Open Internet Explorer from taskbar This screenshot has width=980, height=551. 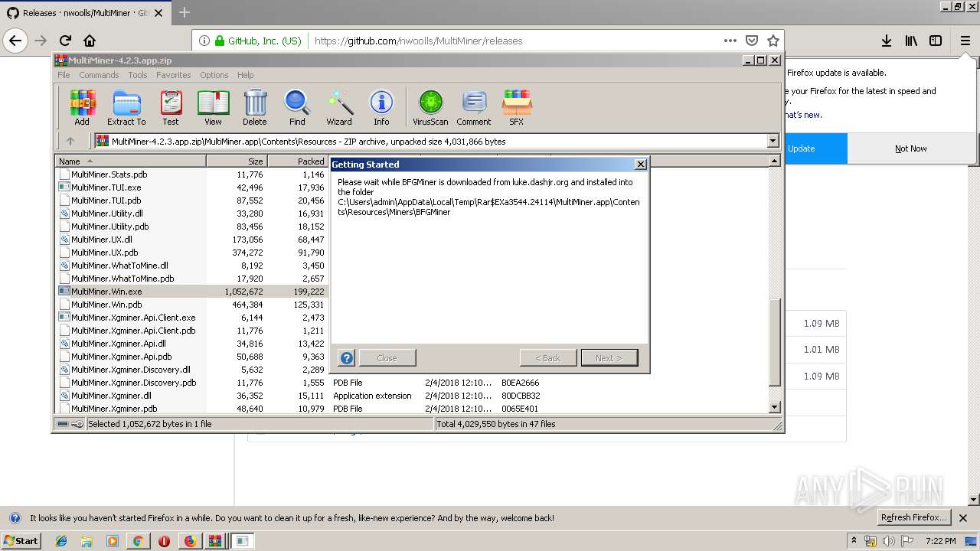click(x=61, y=541)
